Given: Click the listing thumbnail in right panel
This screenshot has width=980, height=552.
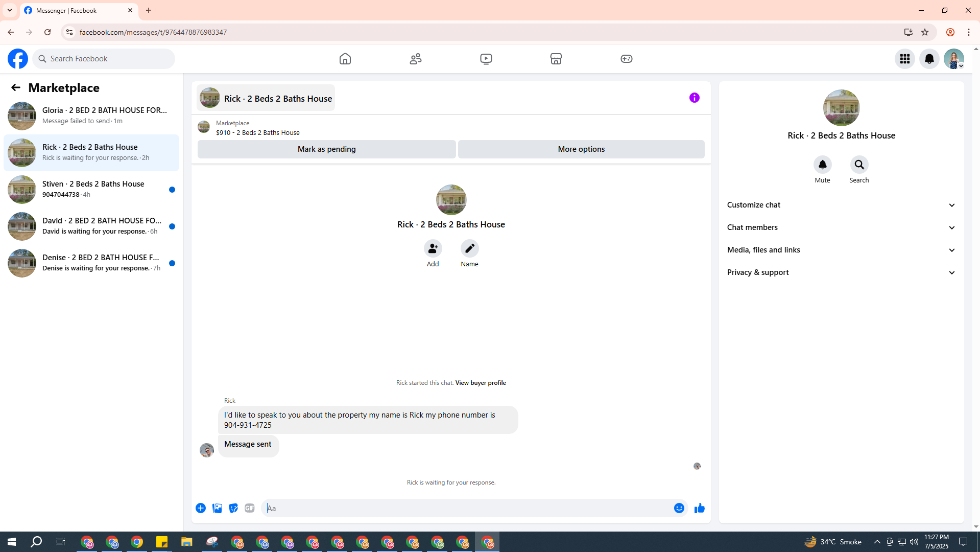Looking at the screenshot, I should 842,108.
